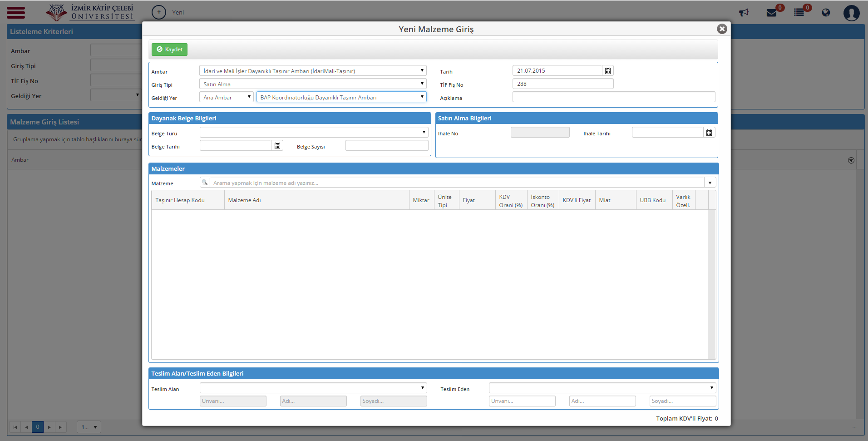Open the Belge Tarihi calendar picker
868x441 pixels.
pos(277,146)
